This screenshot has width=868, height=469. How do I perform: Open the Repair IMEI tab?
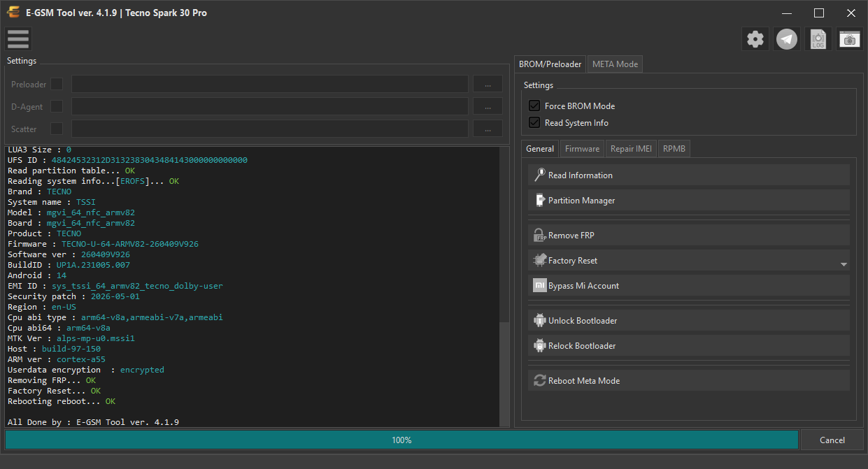tap(631, 149)
